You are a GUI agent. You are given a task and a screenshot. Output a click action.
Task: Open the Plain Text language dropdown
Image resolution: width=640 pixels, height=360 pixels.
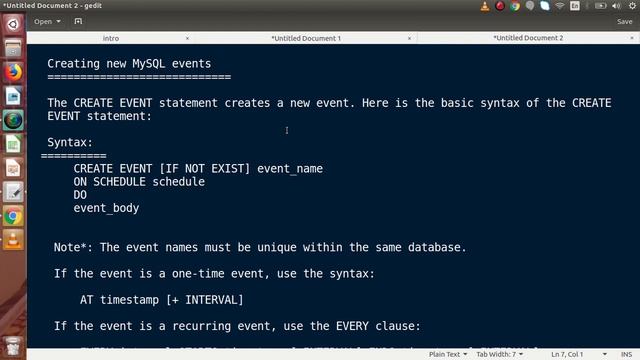pos(448,354)
